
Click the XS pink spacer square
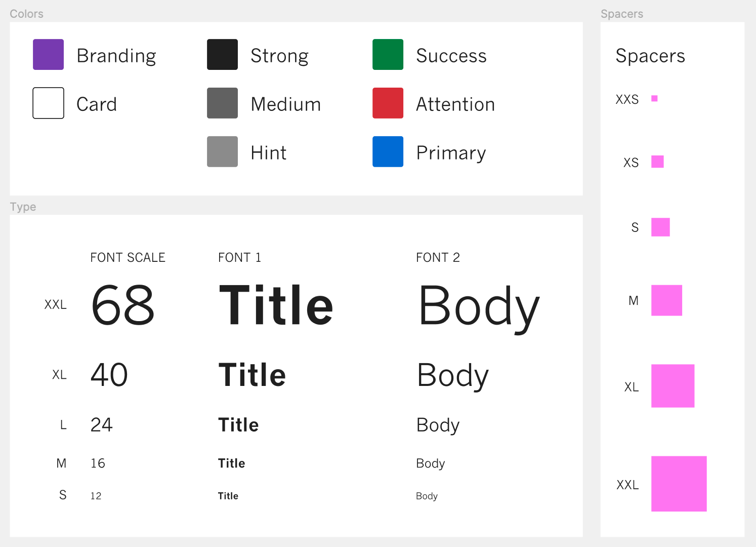click(x=657, y=162)
